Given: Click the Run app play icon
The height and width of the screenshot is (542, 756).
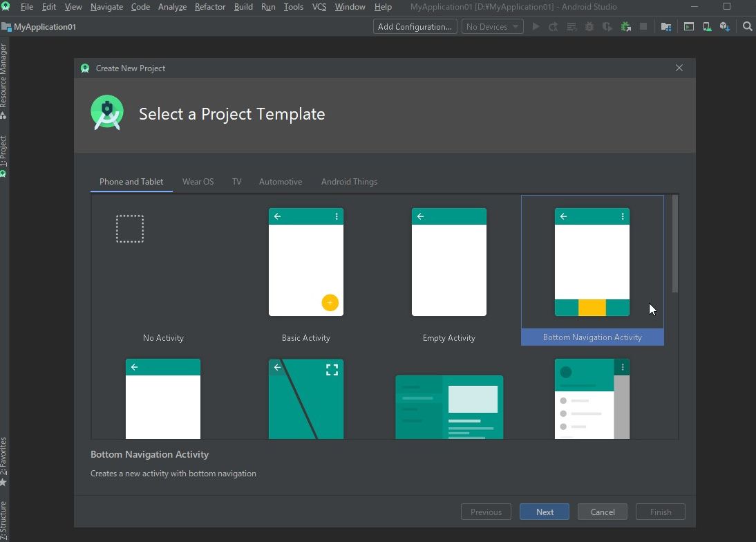Looking at the screenshot, I should click(x=536, y=26).
